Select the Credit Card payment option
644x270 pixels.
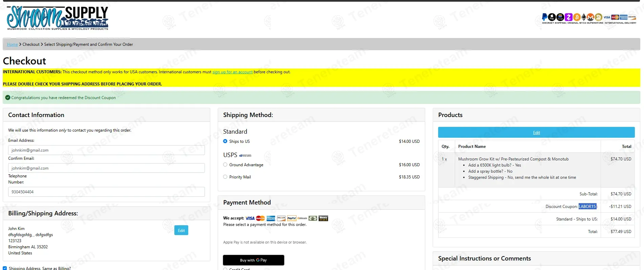point(225,269)
